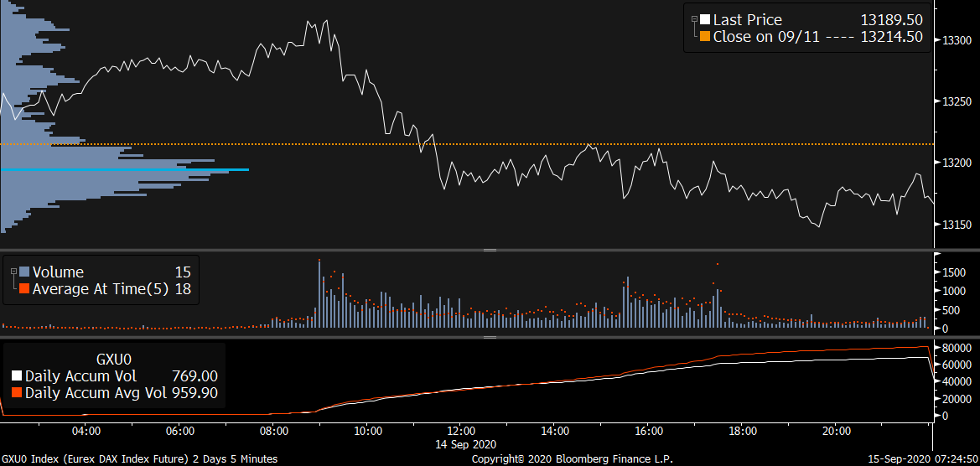Click the '14 Sep 2020' date label
The image size is (980, 466).
tap(465, 445)
